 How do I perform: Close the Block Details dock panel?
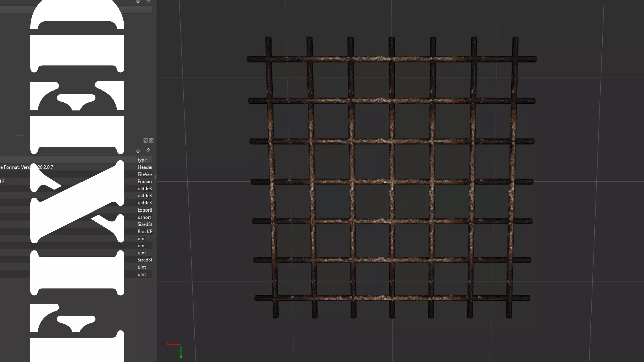151,140
